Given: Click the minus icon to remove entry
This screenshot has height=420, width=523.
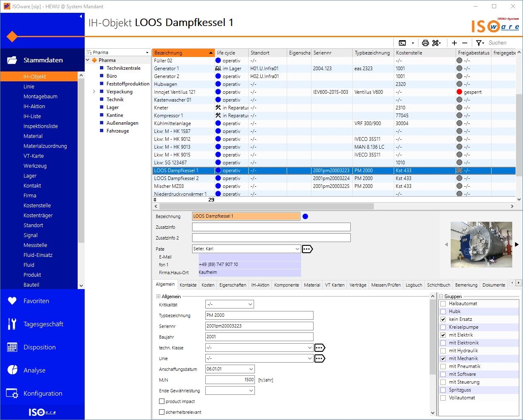Looking at the screenshot, I should point(465,43).
